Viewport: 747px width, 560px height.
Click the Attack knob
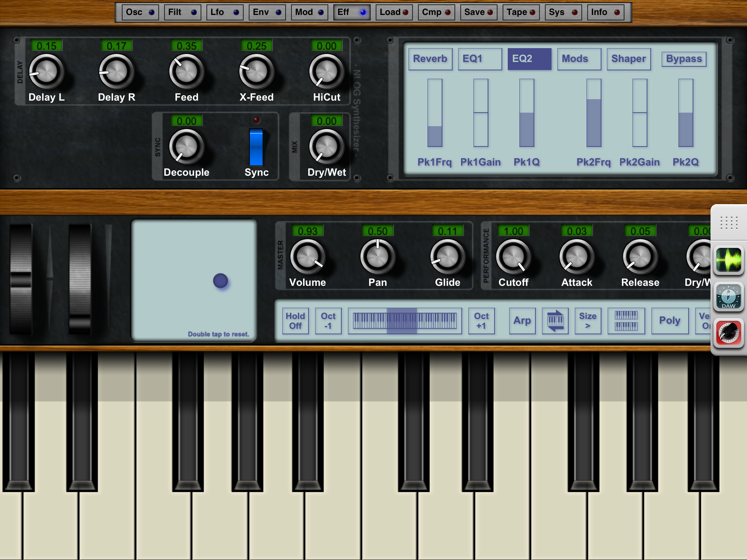tap(577, 257)
